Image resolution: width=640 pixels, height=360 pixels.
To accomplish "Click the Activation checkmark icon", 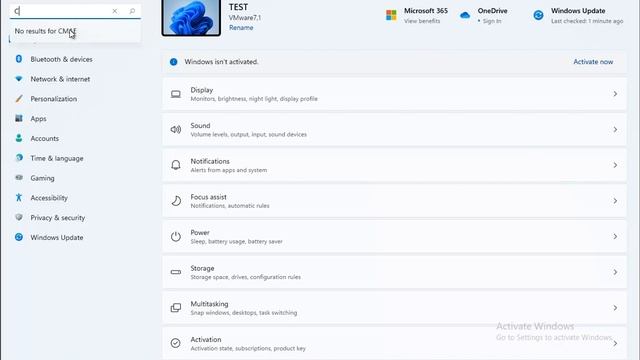I will coord(176,343).
